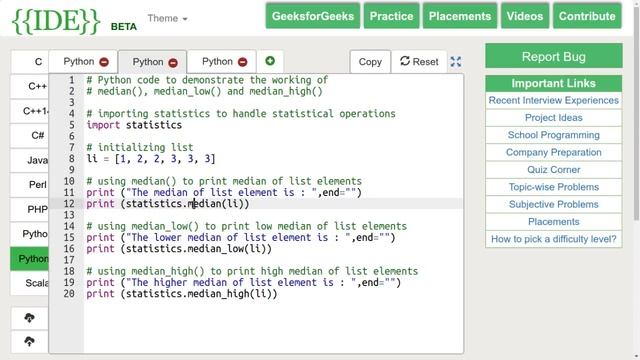This screenshot has height=360, width=640.
Task: Click the Important Links heading
Action: [553, 83]
